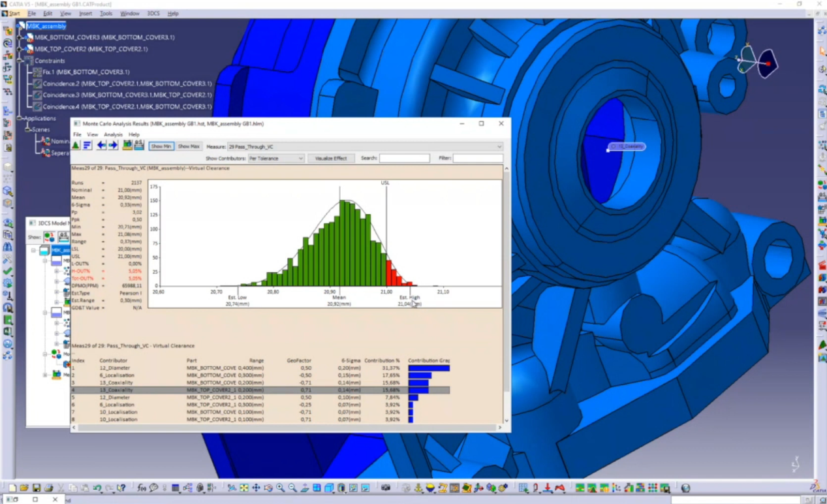This screenshot has height=504, width=827.
Task: Enable the Show Min display option
Action: (x=161, y=146)
